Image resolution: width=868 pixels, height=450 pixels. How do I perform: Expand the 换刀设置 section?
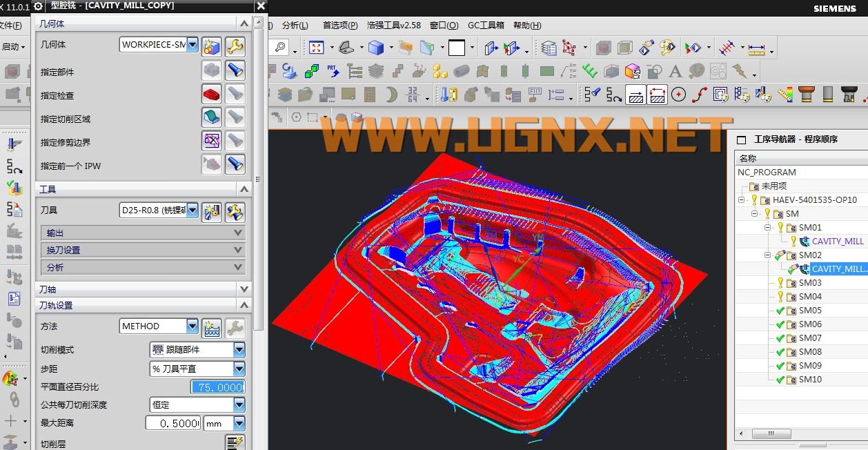(x=143, y=250)
